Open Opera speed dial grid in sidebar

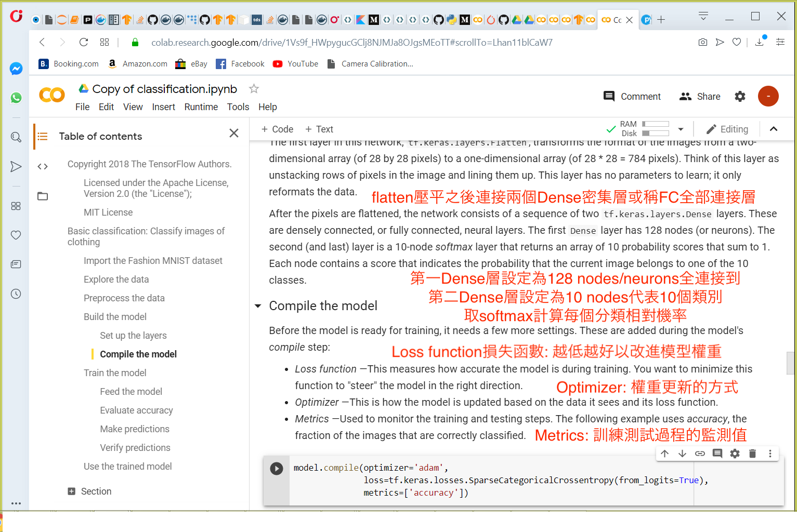(x=16, y=206)
